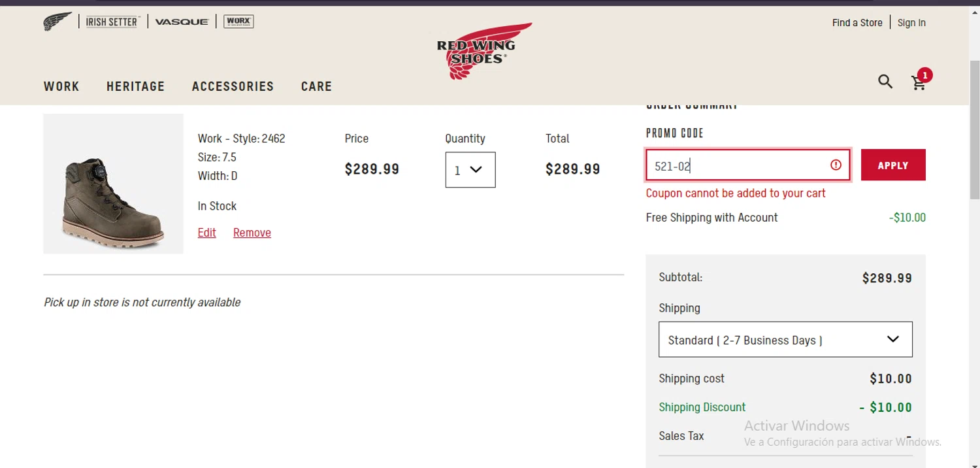Image resolution: width=980 pixels, height=468 pixels.
Task: Click the Remove link for the boot
Action: coord(252,233)
